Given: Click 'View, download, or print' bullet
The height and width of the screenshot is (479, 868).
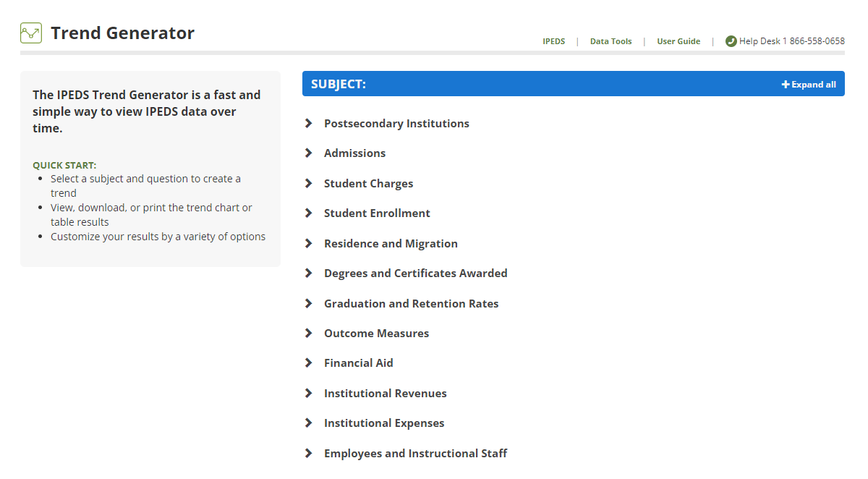Looking at the screenshot, I should [x=151, y=214].
